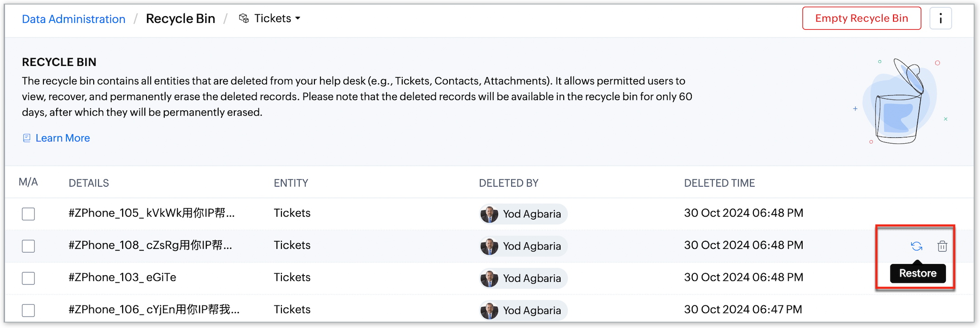The image size is (980, 328).
Task: Click the recycle bin illustration
Action: tap(898, 102)
